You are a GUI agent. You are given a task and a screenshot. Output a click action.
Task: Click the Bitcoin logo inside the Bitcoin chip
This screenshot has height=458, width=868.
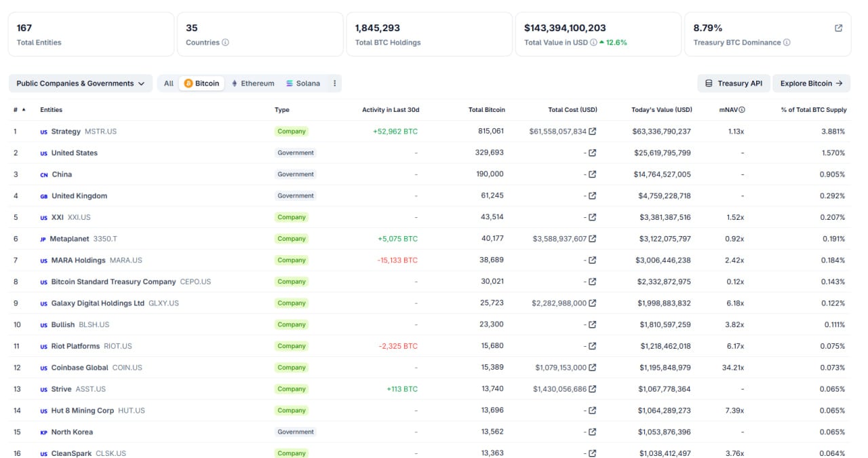tap(188, 83)
